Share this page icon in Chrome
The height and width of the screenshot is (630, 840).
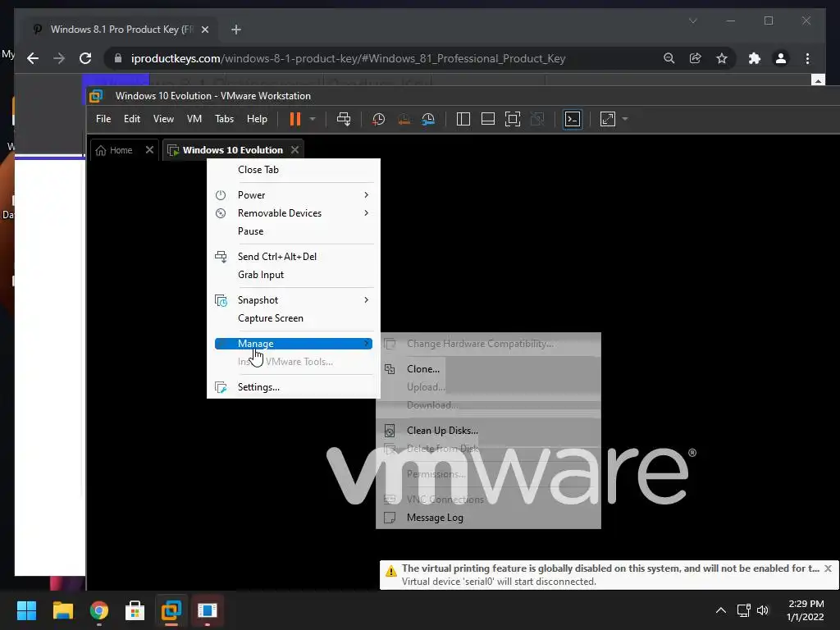(x=696, y=58)
